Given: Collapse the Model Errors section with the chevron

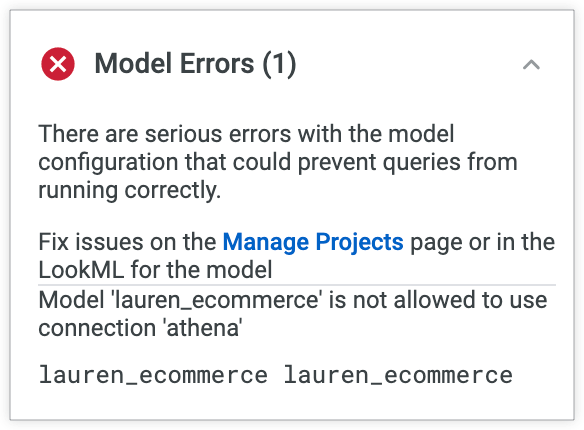Looking at the screenshot, I should tap(531, 65).
